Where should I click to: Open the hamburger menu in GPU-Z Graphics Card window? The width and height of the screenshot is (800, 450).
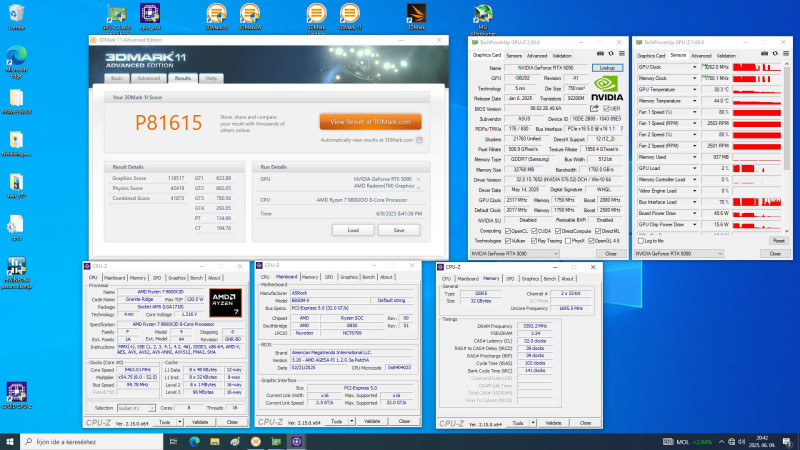point(621,54)
